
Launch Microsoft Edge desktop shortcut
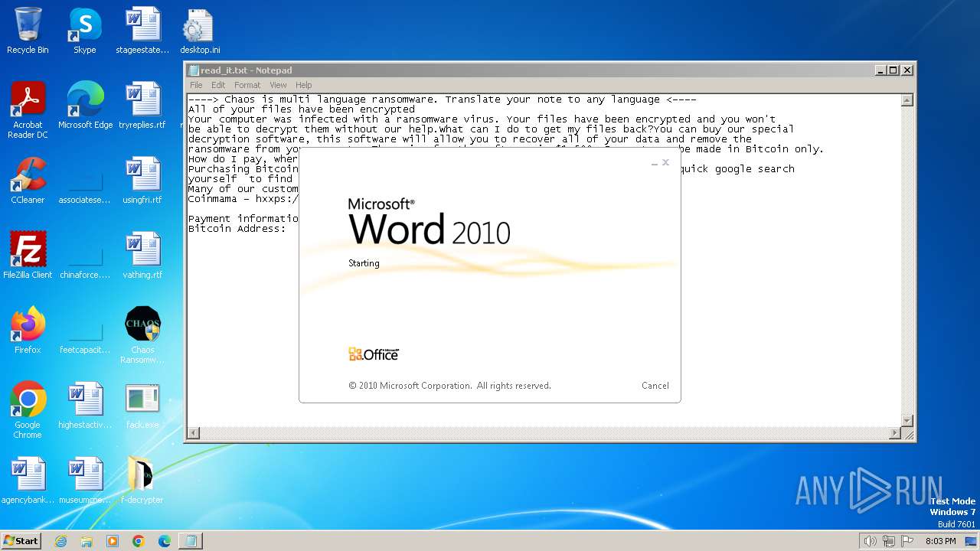(x=85, y=106)
